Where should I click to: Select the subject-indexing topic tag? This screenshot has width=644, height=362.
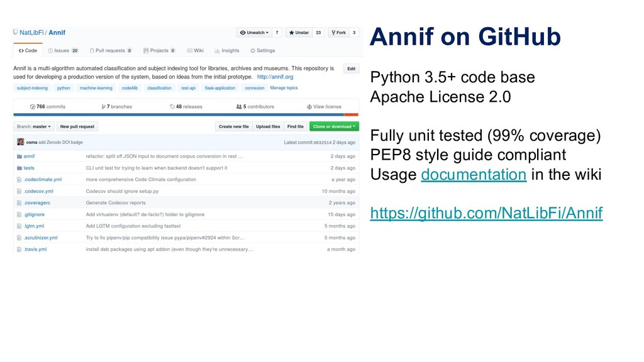click(32, 88)
